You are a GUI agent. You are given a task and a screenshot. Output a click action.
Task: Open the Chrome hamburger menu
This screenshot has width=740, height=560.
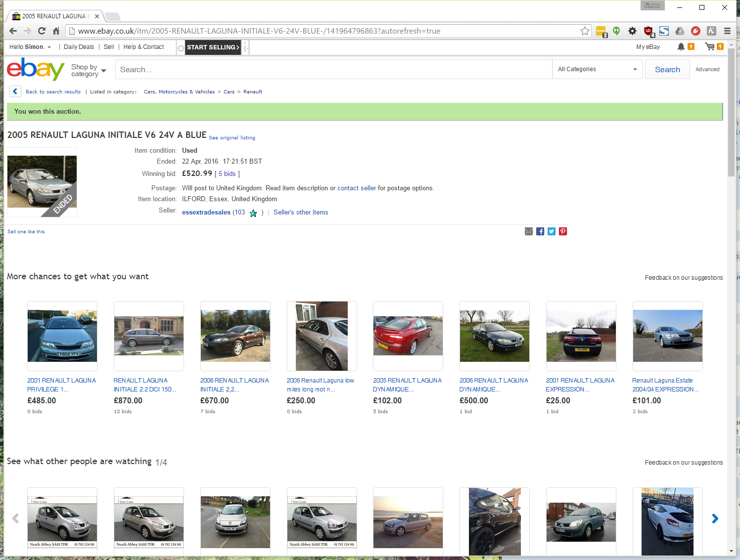pos(727,31)
